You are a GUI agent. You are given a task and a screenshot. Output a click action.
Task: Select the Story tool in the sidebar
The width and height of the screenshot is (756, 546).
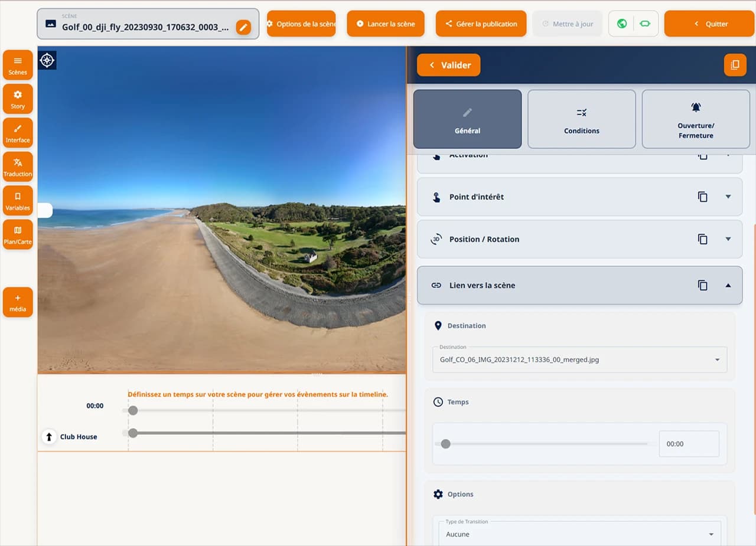(18, 99)
